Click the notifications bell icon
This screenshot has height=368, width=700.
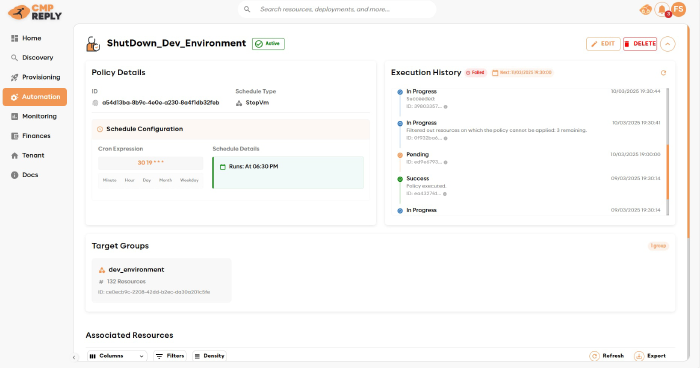pyautogui.click(x=662, y=9)
